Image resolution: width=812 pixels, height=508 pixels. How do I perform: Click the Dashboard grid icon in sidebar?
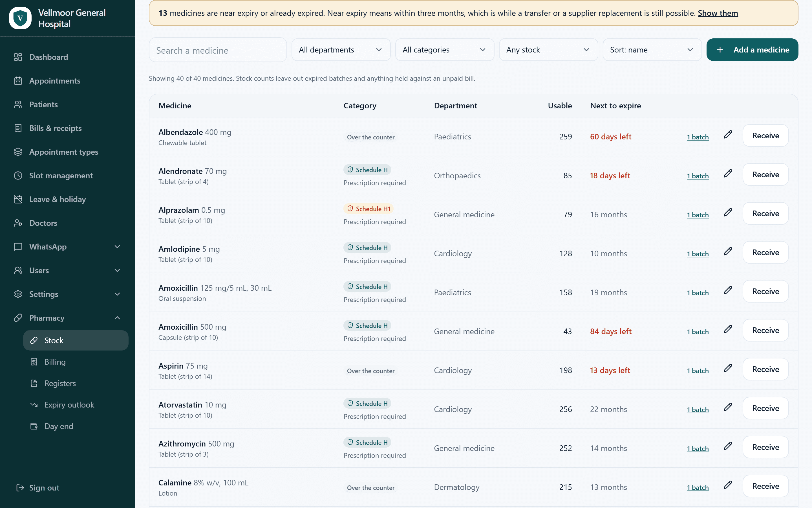18,57
